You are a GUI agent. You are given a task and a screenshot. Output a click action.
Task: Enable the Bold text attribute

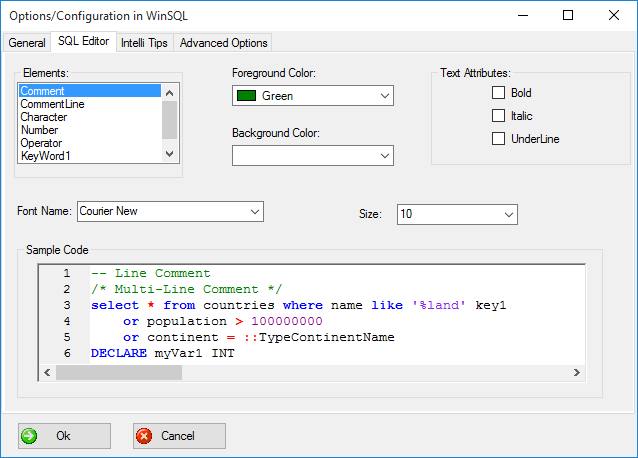click(x=499, y=93)
